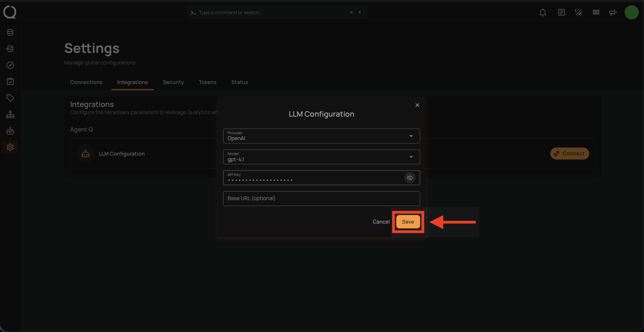Open the notifications bell icon

click(x=543, y=12)
